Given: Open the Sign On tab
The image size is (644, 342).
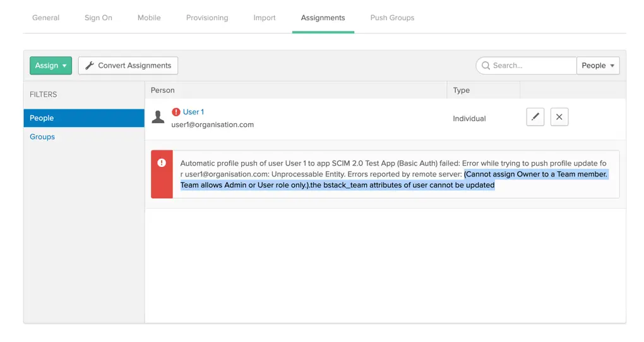Looking at the screenshot, I should pyautogui.click(x=98, y=18).
